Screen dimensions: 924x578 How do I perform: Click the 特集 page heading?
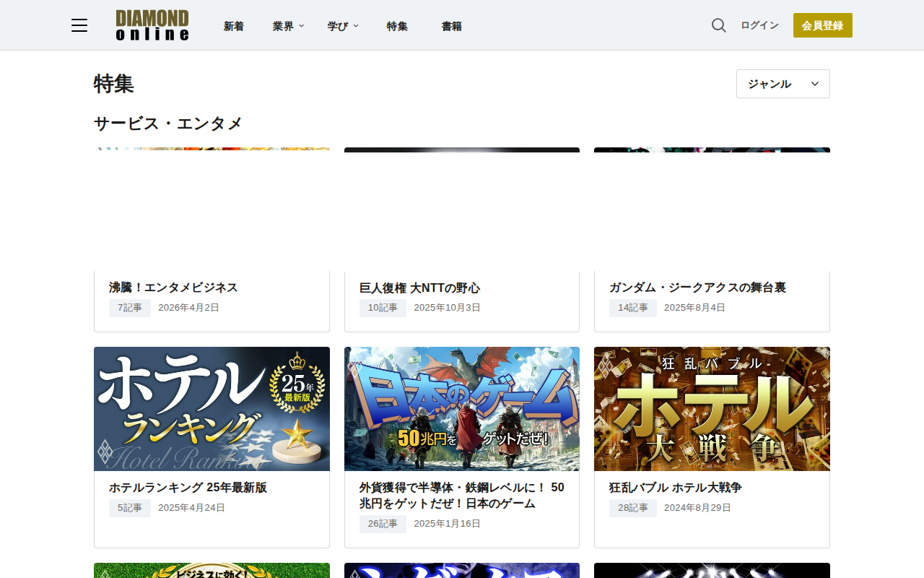(114, 84)
